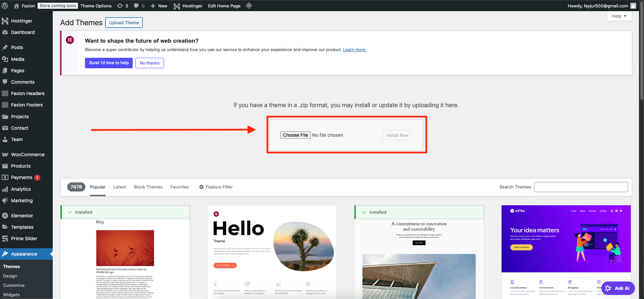
Task: Click the WordPress logo icon in admin bar
Action: 5,6
